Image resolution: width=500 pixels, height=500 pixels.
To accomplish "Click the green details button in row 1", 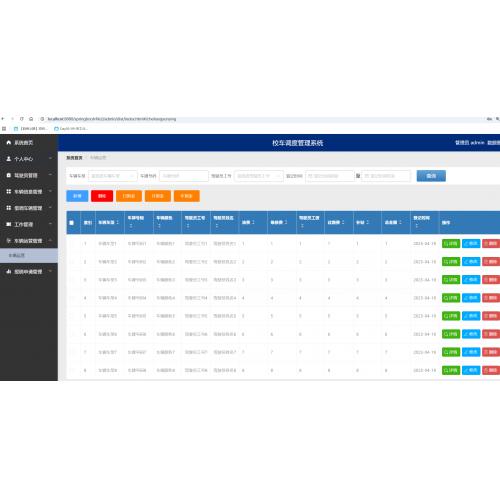I will point(451,244).
